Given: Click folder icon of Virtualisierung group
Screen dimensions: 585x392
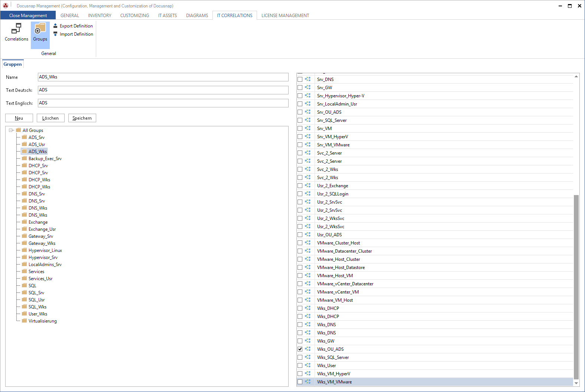Looking at the screenshot, I should 25,321.
